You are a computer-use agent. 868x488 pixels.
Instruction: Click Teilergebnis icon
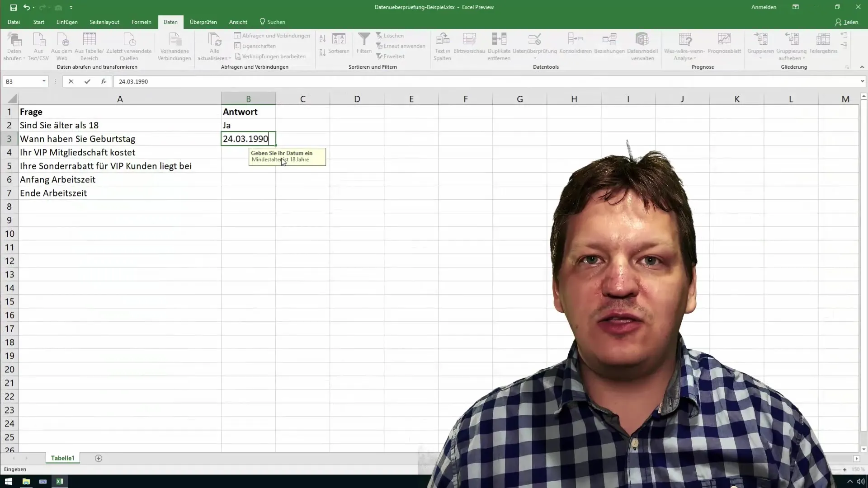[823, 43]
